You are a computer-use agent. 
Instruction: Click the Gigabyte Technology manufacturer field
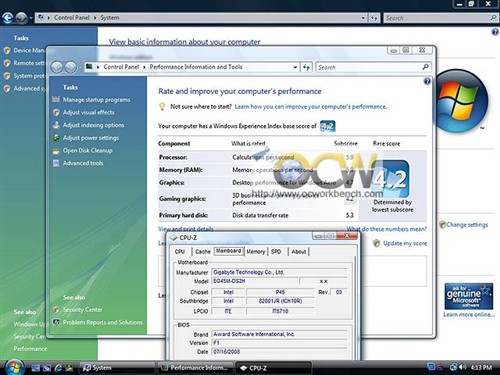pos(280,272)
